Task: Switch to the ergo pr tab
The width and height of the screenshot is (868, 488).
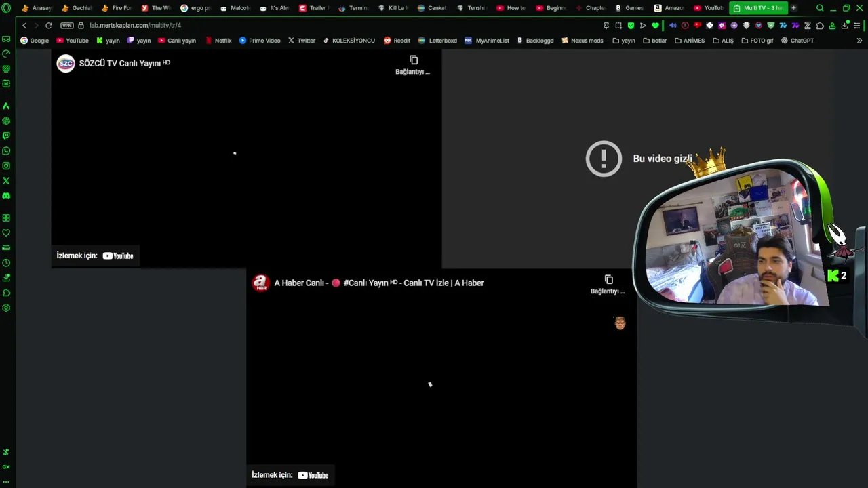Action: pyautogui.click(x=195, y=8)
